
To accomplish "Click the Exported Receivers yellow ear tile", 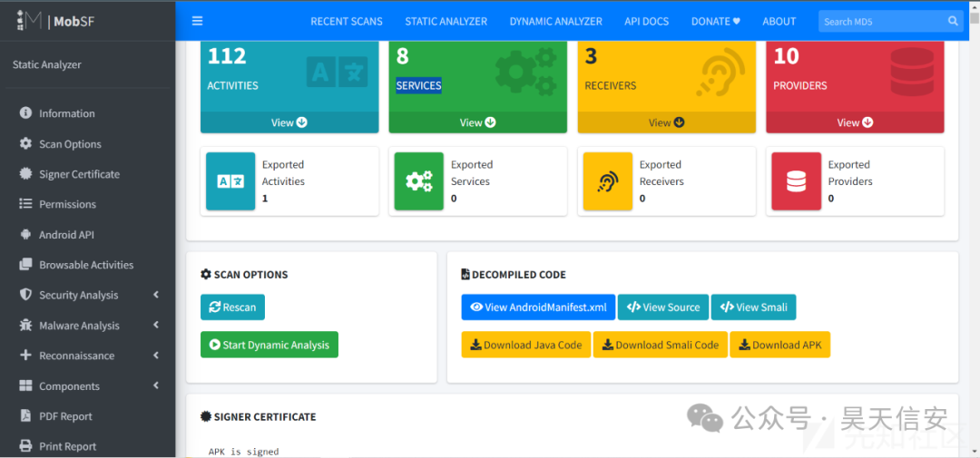I will [607, 181].
